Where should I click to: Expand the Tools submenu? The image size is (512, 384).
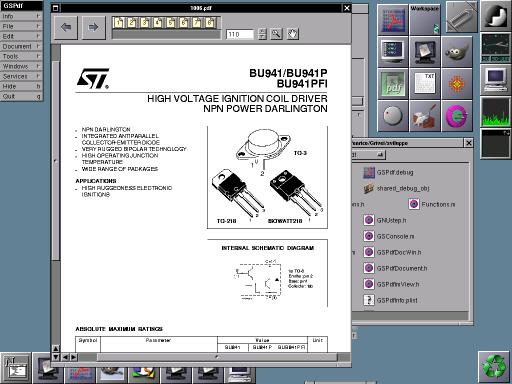click(x=21, y=56)
